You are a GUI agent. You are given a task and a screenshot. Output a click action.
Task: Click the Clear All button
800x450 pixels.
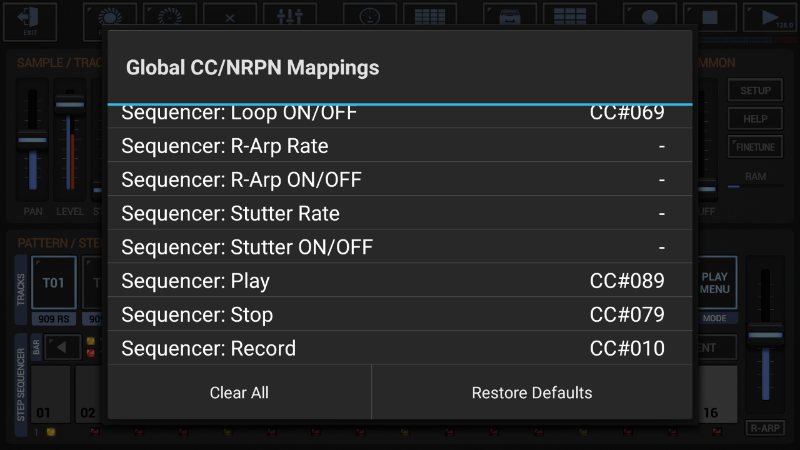pos(239,393)
